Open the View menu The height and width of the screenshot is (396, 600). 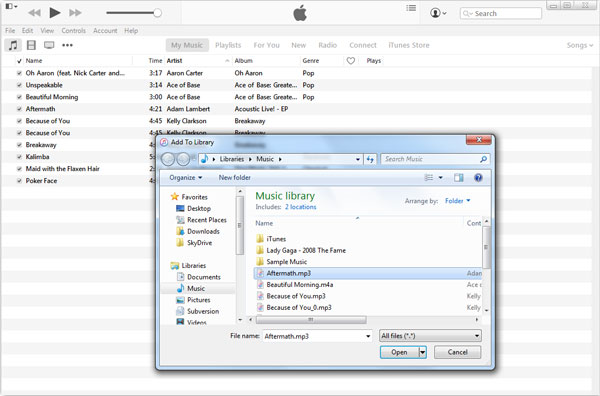[47, 31]
